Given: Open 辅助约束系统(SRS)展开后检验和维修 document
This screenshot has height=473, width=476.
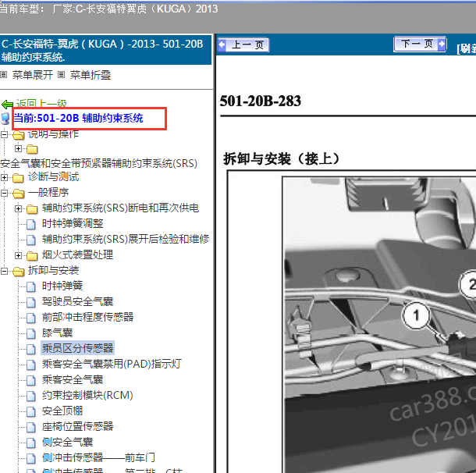Looking at the screenshot, I should coord(126,240).
